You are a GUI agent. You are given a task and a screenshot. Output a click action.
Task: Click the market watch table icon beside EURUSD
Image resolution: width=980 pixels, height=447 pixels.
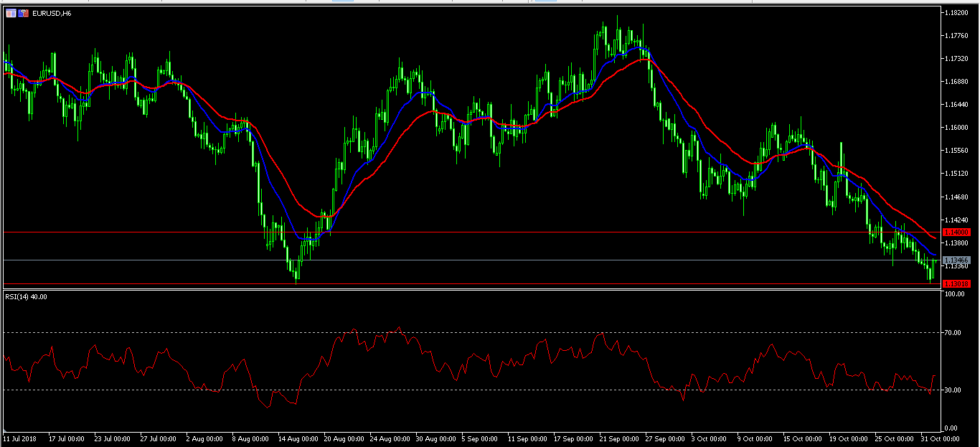click(x=11, y=13)
